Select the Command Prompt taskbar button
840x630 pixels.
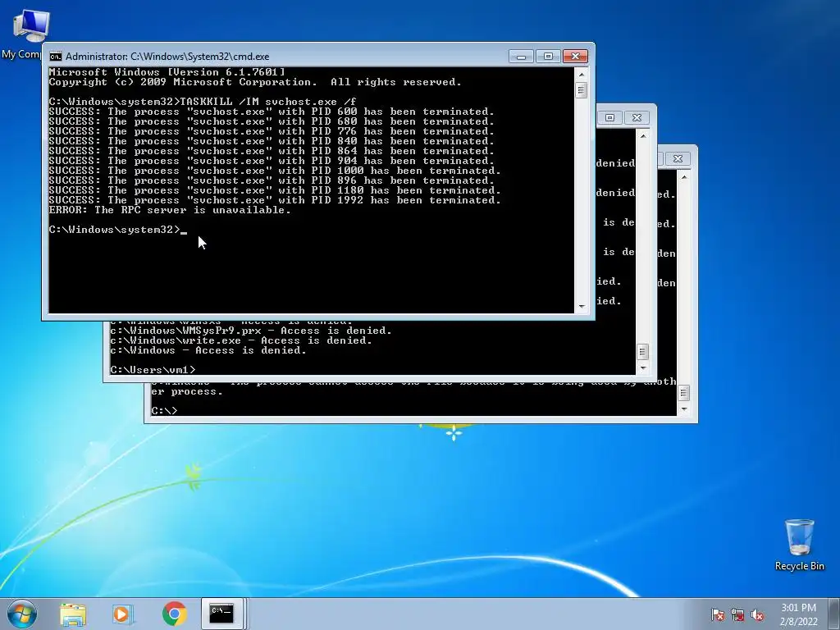pyautogui.click(x=221, y=614)
